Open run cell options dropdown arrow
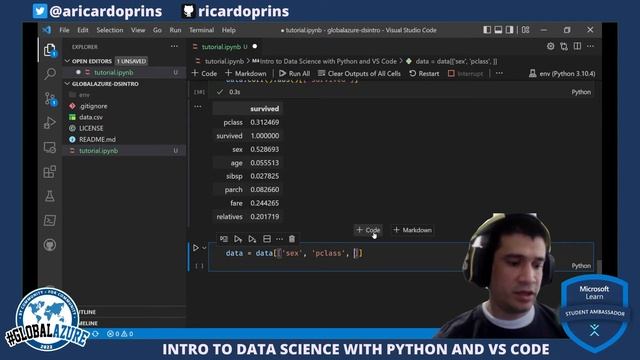The height and width of the screenshot is (360, 640). 204,248
